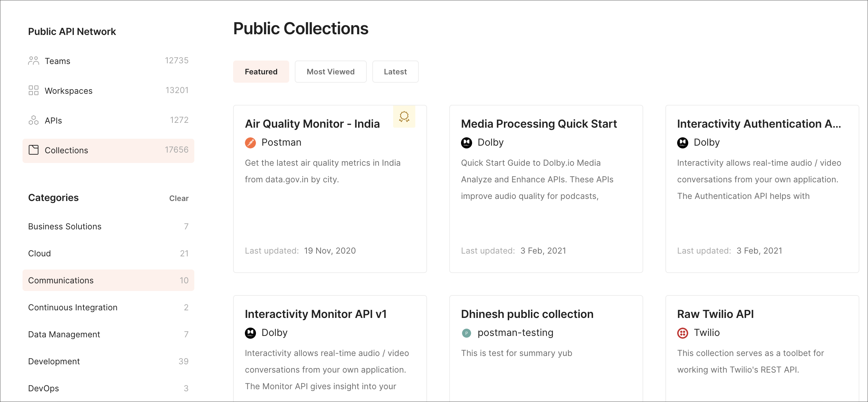Click the APIs count 1272
This screenshot has width=868, height=402.
[x=179, y=120]
